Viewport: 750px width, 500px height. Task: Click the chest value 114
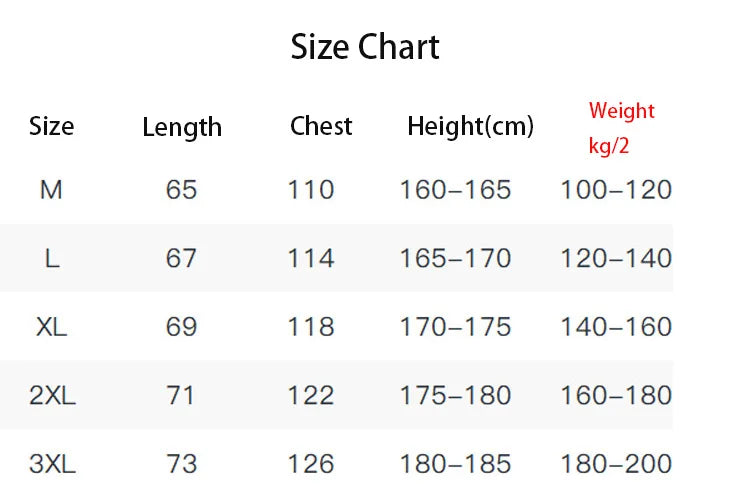point(311,259)
